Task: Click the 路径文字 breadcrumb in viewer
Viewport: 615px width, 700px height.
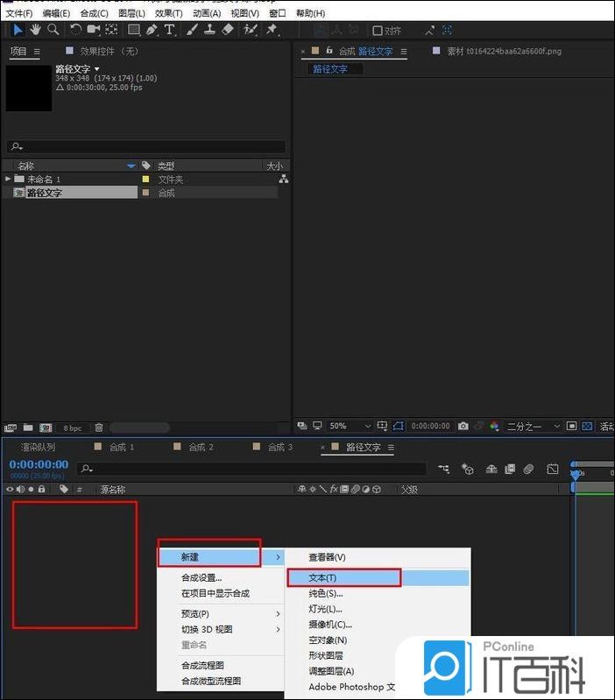Action: click(x=329, y=69)
